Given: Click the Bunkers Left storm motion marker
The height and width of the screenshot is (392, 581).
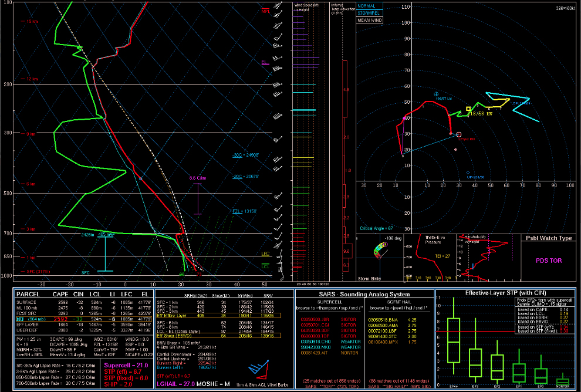Looking at the screenshot, I should (436, 94).
